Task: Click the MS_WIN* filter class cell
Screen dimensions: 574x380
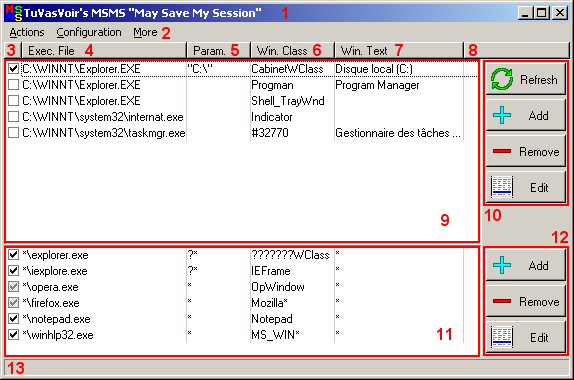Action: pos(275,335)
